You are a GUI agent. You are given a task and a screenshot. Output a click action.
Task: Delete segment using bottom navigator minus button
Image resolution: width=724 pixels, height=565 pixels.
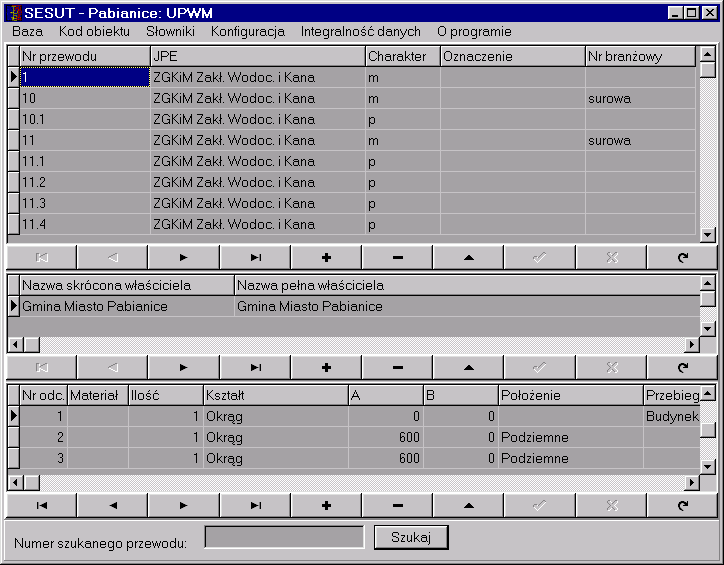point(397,505)
